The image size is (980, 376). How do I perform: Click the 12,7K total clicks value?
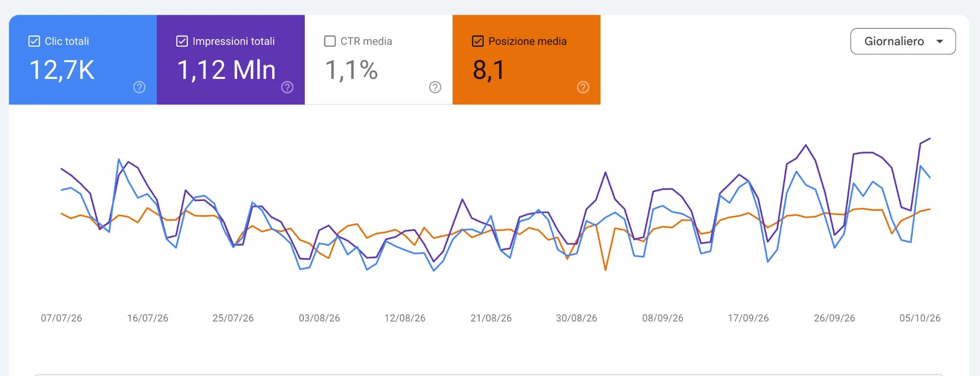tap(62, 70)
